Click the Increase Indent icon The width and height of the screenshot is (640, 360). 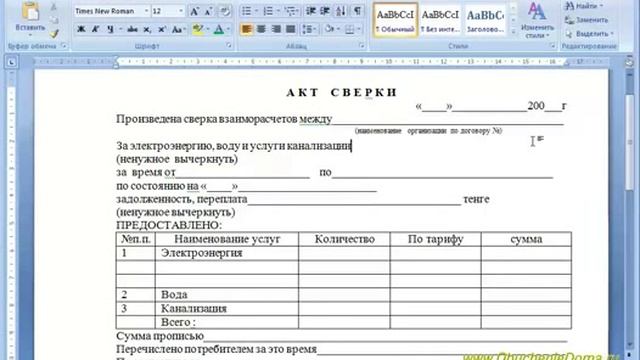325,11
